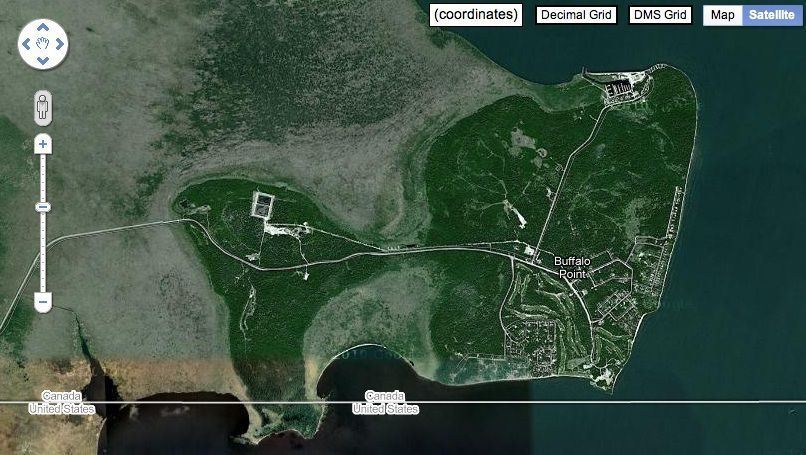Zoom in with the plus button
Viewport: 806px width, 455px height.
[43, 144]
